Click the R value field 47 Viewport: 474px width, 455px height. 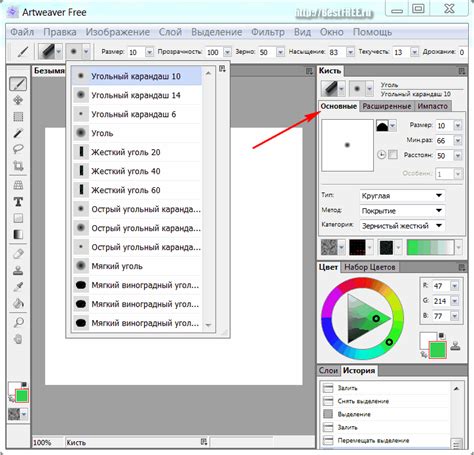point(441,286)
